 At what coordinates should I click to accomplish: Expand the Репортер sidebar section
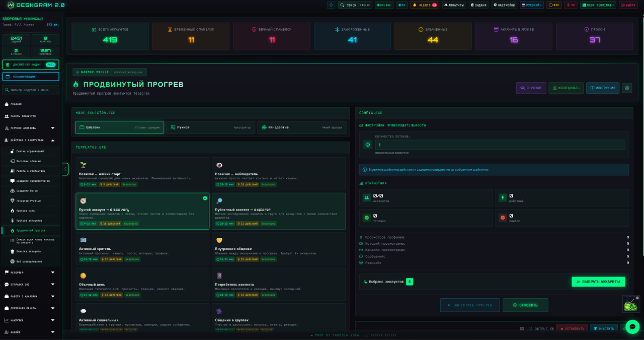click(x=30, y=273)
